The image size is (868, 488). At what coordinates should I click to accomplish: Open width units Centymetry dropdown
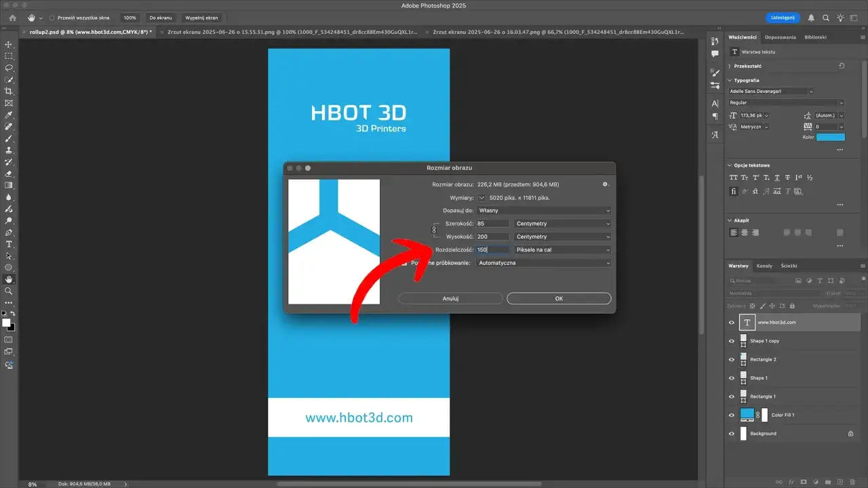[563, 224]
